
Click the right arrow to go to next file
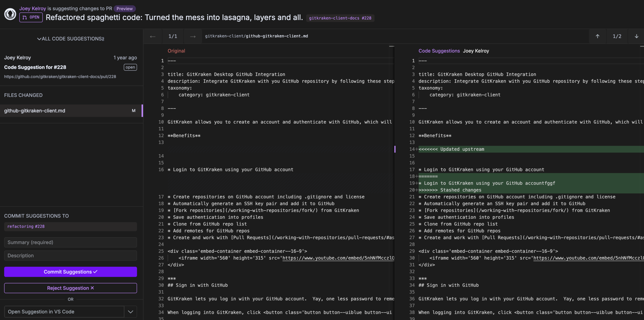pos(193,36)
